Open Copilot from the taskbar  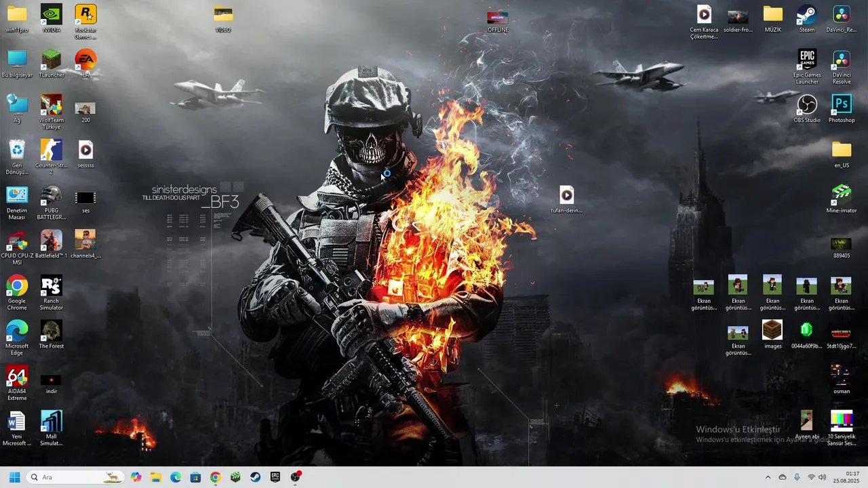tap(136, 477)
